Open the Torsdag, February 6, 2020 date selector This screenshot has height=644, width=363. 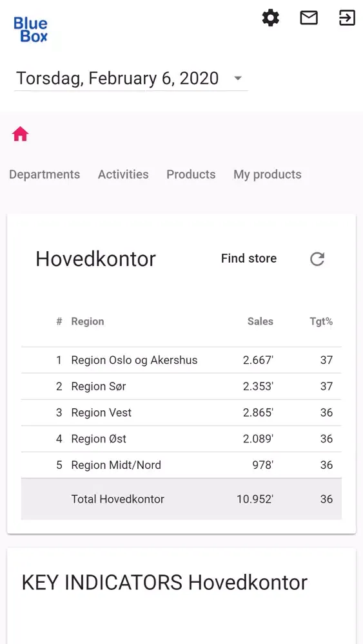point(131,79)
